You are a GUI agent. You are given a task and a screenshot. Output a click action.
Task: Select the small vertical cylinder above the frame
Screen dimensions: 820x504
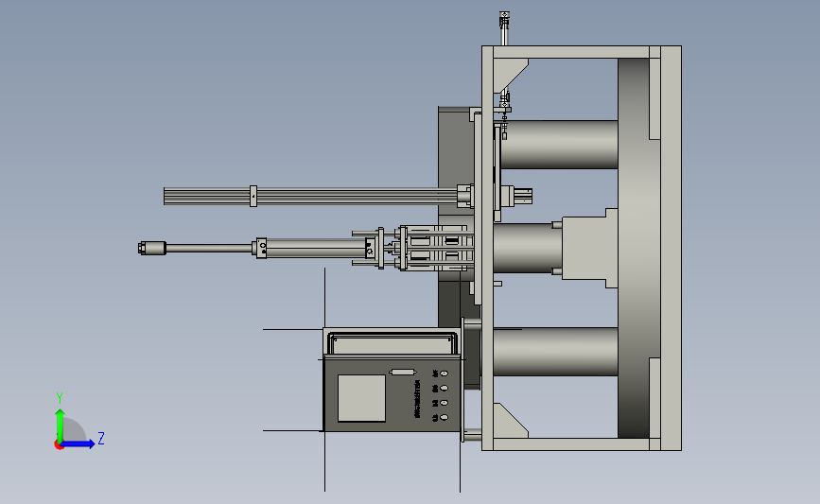(504, 28)
